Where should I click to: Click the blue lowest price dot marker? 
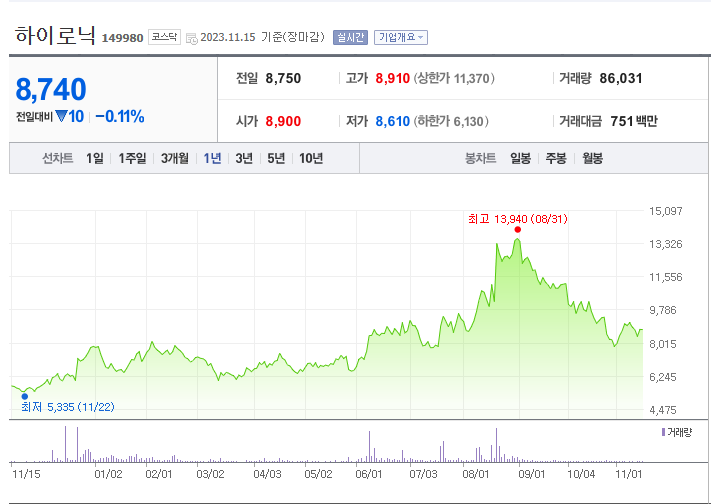pos(25,396)
